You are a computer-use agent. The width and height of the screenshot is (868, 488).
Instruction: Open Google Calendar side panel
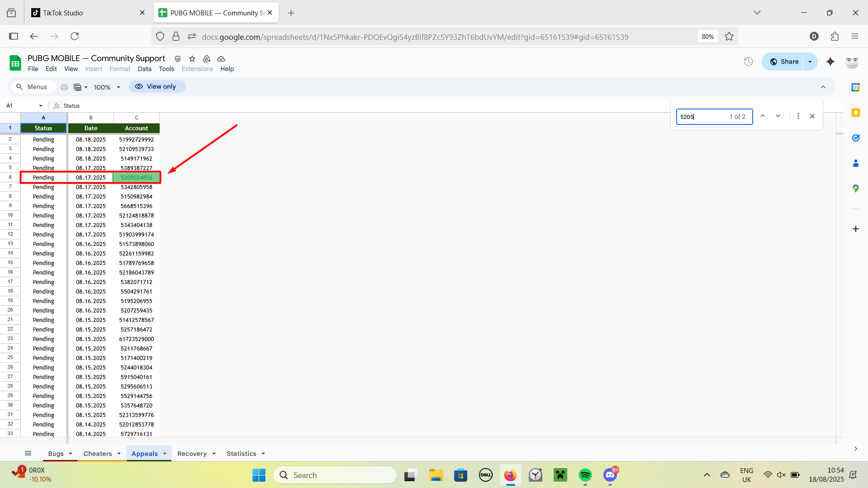855,87
